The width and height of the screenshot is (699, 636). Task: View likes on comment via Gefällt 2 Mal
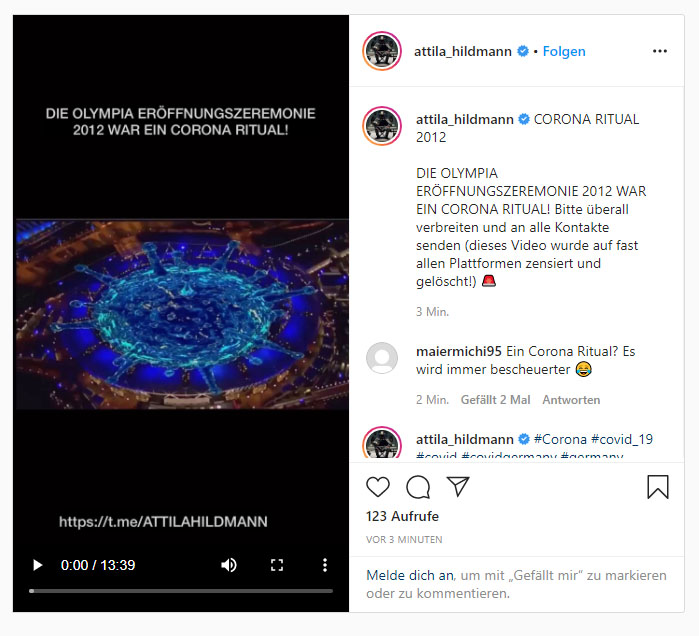[x=495, y=400]
